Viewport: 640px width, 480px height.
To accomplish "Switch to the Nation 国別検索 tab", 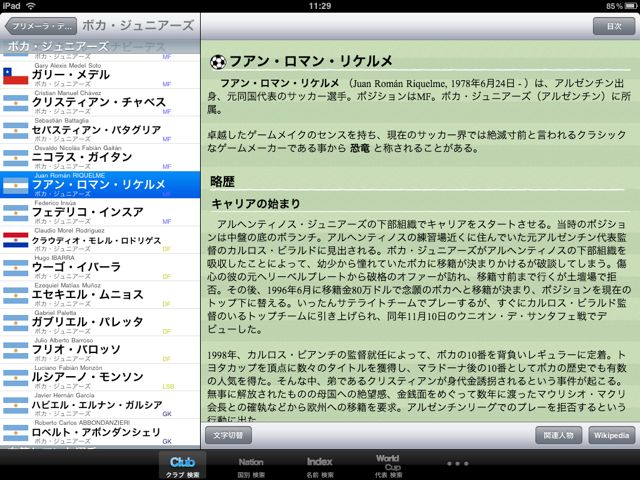I will tap(251, 465).
